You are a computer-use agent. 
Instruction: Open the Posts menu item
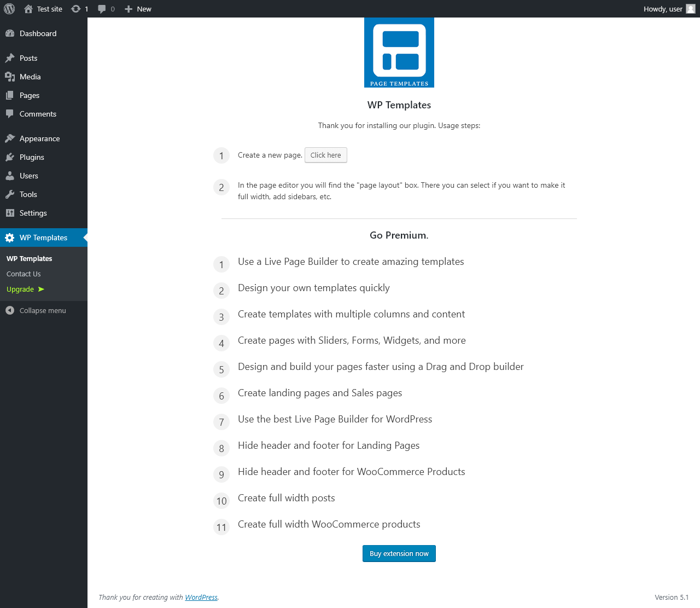[x=44, y=58]
